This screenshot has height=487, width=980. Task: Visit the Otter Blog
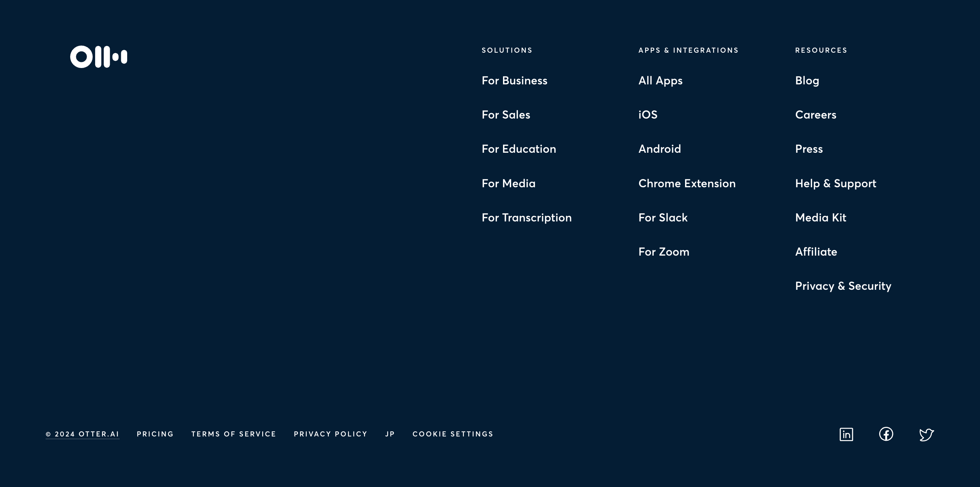[807, 80]
